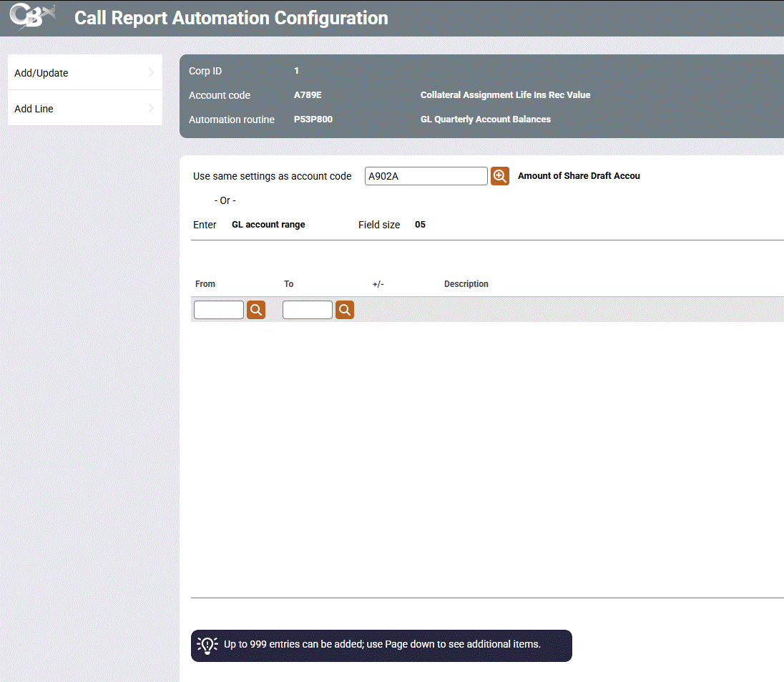Click the account code value A789E
The height and width of the screenshot is (682, 784).
click(308, 95)
